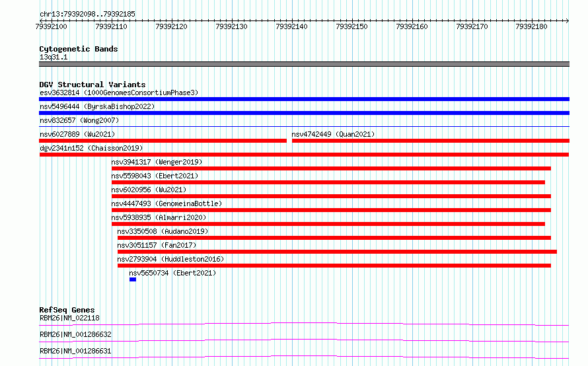Select the thin blue line under nsv832657

(304, 127)
